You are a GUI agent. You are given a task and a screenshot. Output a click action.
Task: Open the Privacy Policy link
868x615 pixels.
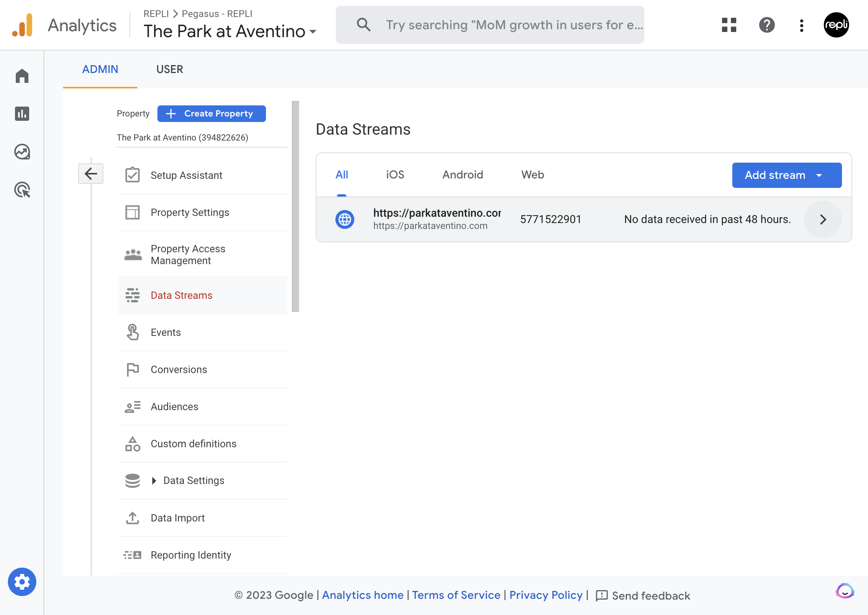coord(546,595)
